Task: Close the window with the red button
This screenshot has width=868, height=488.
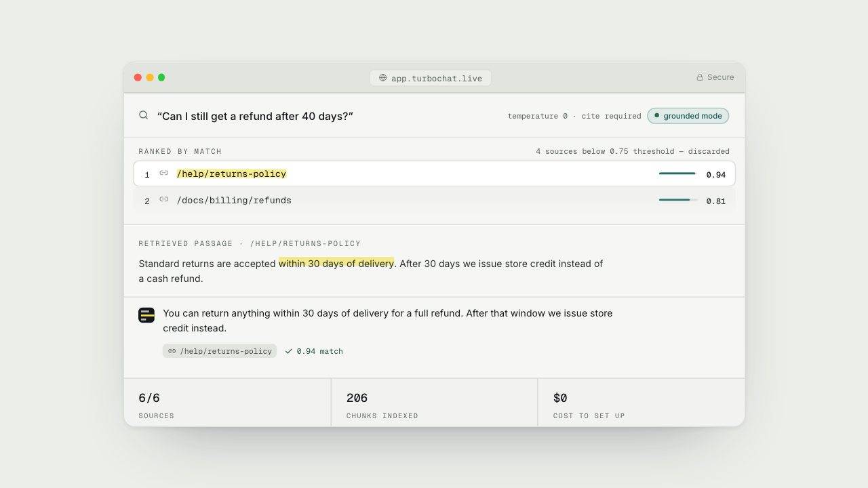Action: coord(138,77)
